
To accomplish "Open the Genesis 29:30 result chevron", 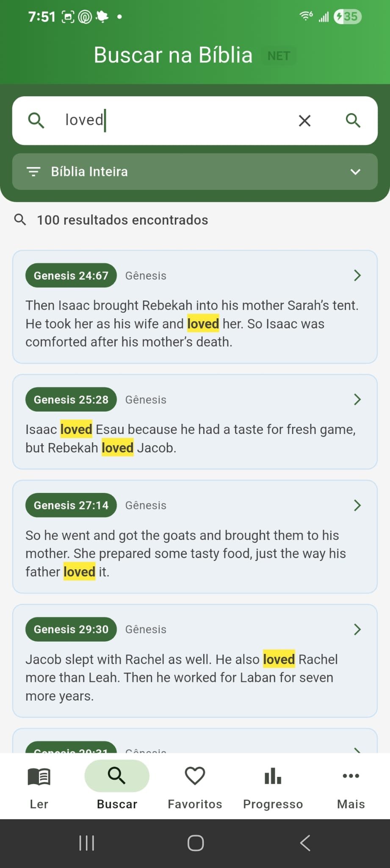I will click(x=357, y=629).
